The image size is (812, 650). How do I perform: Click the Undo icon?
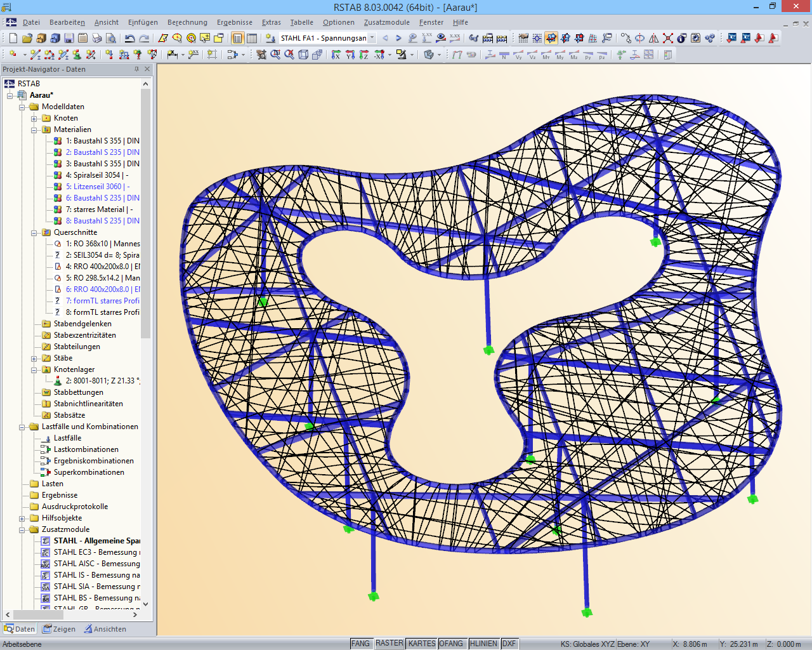(x=129, y=38)
